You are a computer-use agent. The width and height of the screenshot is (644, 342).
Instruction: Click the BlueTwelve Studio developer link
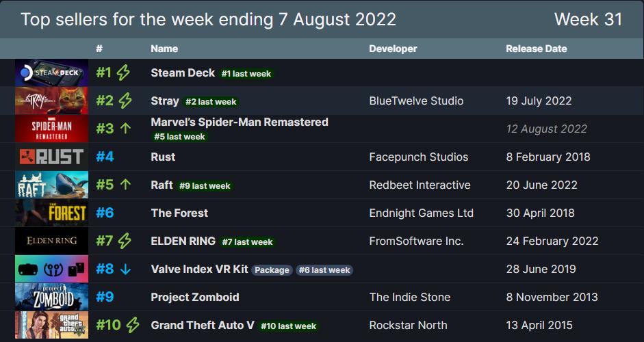pos(416,101)
